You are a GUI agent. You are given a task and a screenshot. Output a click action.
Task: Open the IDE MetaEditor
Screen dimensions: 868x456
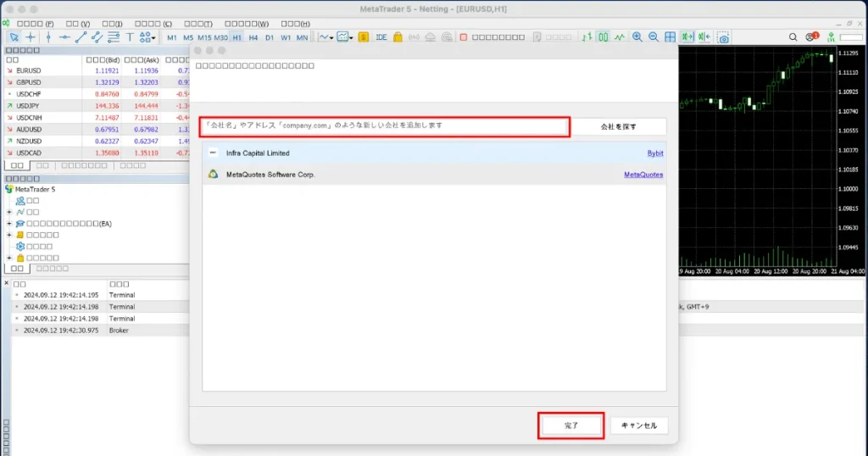pos(381,37)
